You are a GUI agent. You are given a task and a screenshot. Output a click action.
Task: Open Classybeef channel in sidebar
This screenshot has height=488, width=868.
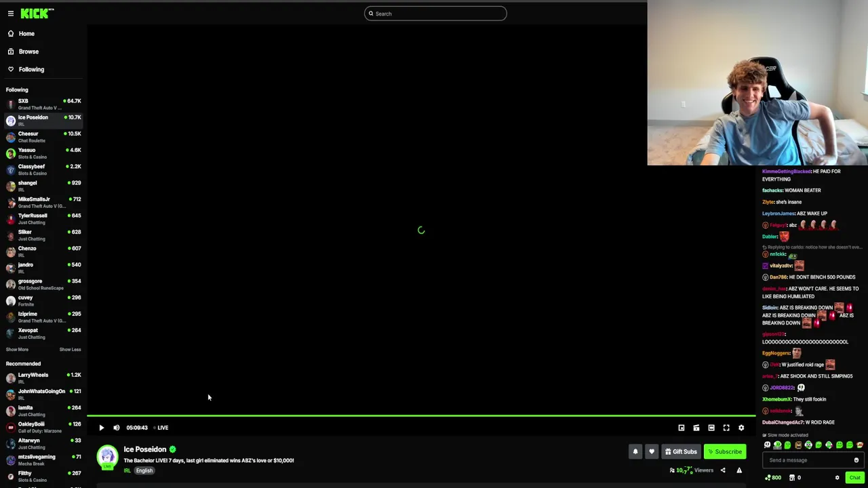(43, 169)
